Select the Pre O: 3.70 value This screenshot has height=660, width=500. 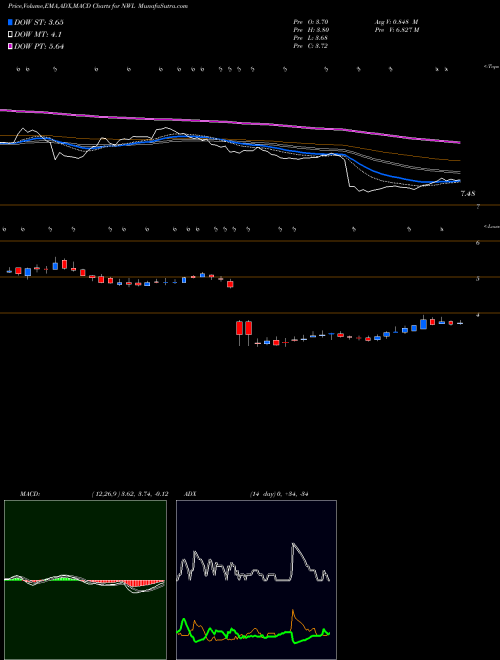311,22
